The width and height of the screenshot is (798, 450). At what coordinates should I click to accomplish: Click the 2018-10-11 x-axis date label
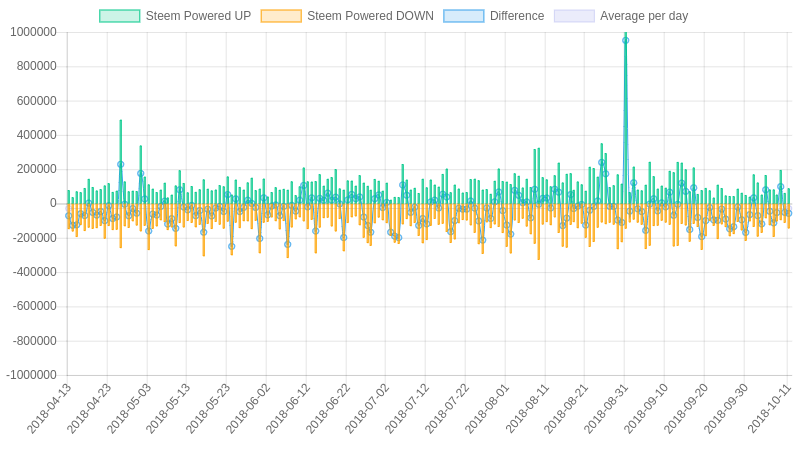click(x=770, y=409)
